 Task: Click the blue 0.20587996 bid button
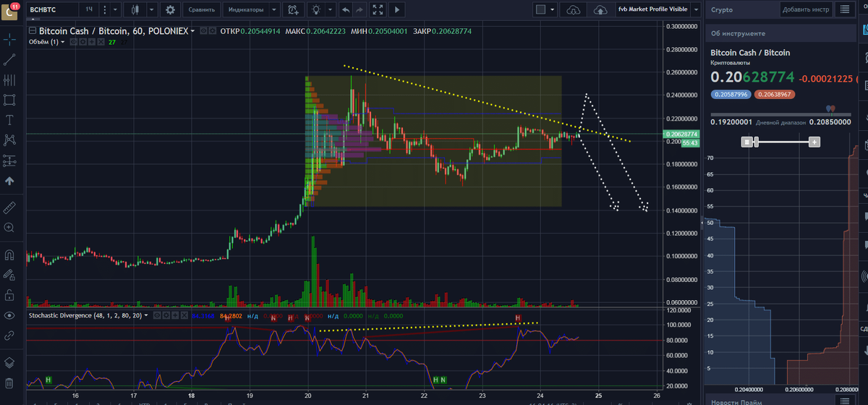(730, 94)
